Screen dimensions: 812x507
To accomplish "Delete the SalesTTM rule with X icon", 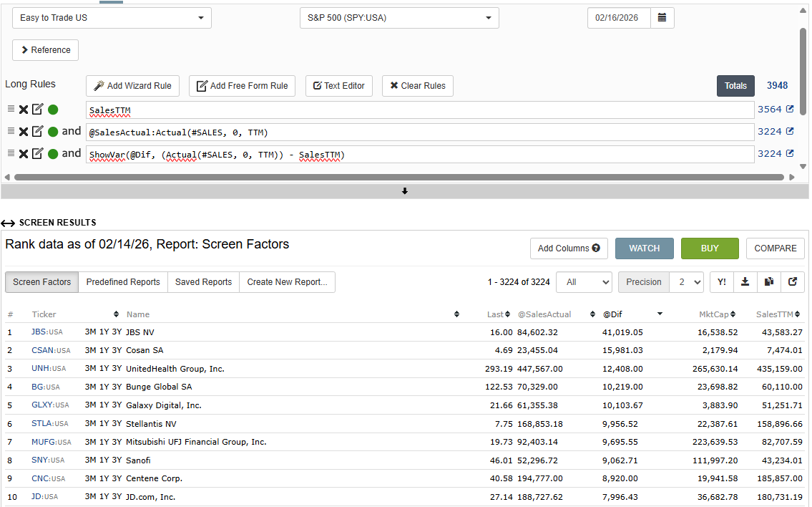I will (x=24, y=110).
